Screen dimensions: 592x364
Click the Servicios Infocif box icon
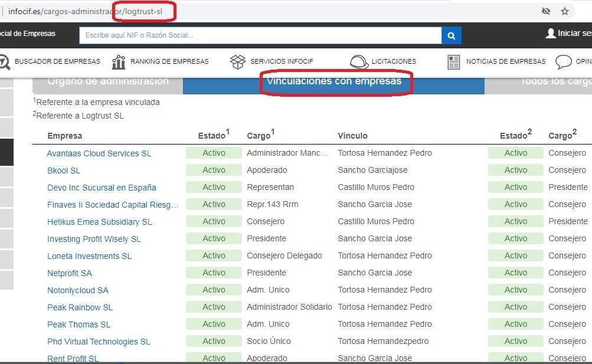coord(238,62)
